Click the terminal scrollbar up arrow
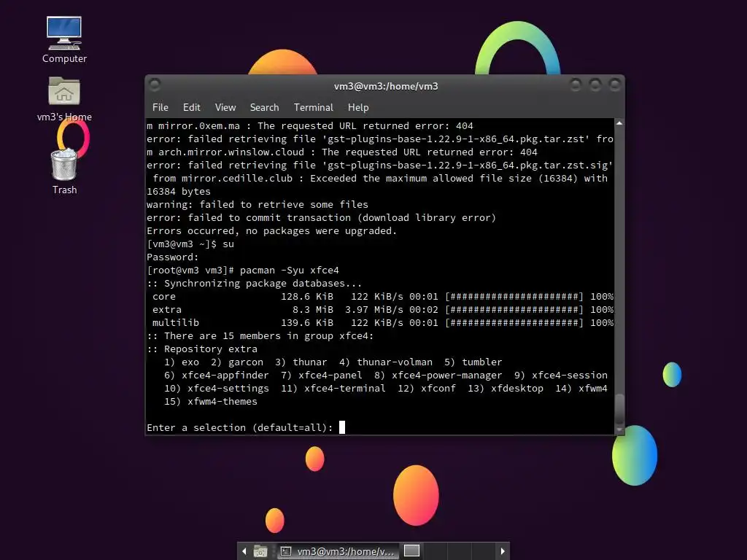747x560 pixels. (x=619, y=123)
